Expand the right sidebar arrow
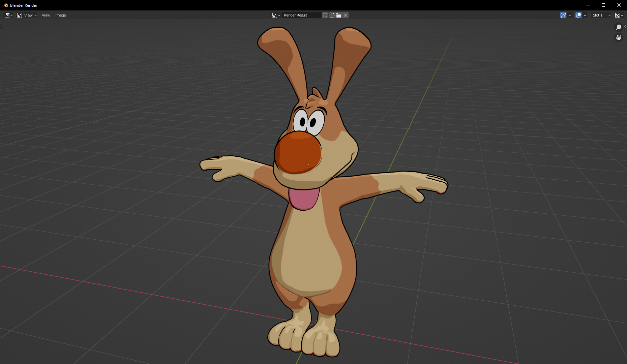The image size is (627, 364). pos(625,26)
